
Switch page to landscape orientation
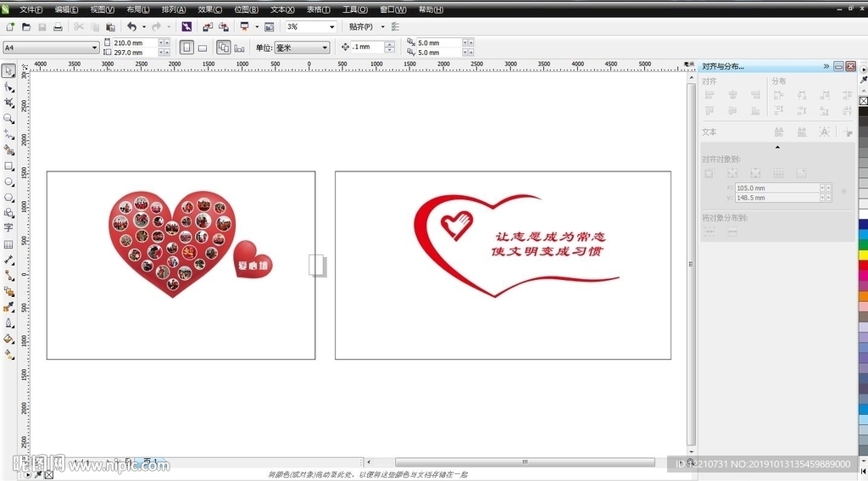(203, 48)
